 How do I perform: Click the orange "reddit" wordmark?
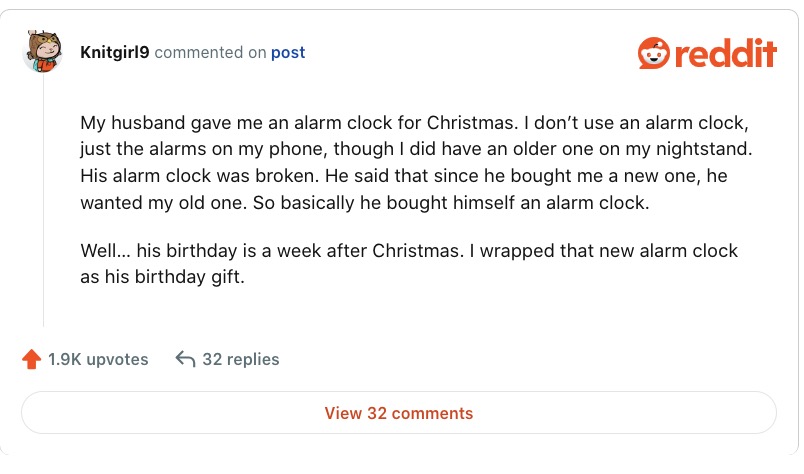pyautogui.click(x=726, y=53)
